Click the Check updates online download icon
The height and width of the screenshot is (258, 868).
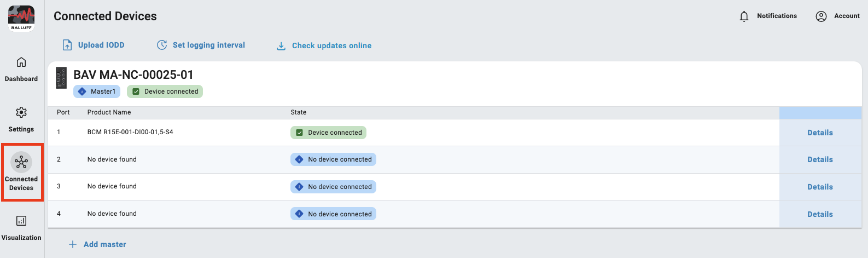pyautogui.click(x=281, y=46)
